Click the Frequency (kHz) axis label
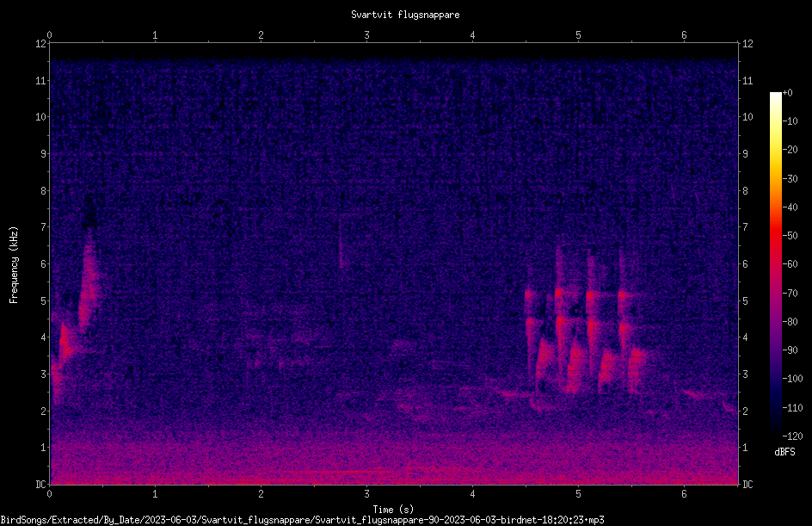 pyautogui.click(x=14, y=265)
